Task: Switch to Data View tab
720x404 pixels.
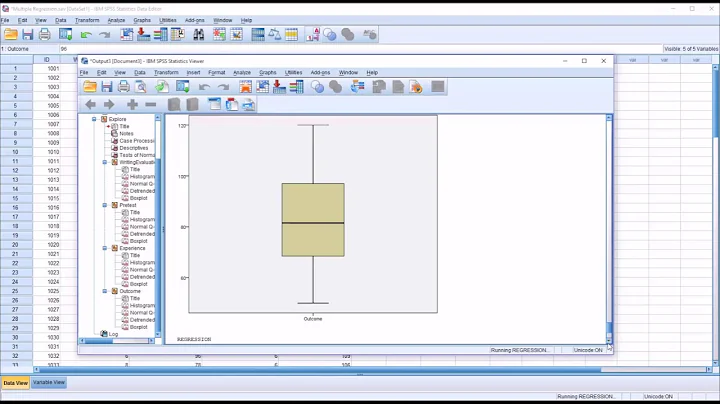Action: [16, 382]
